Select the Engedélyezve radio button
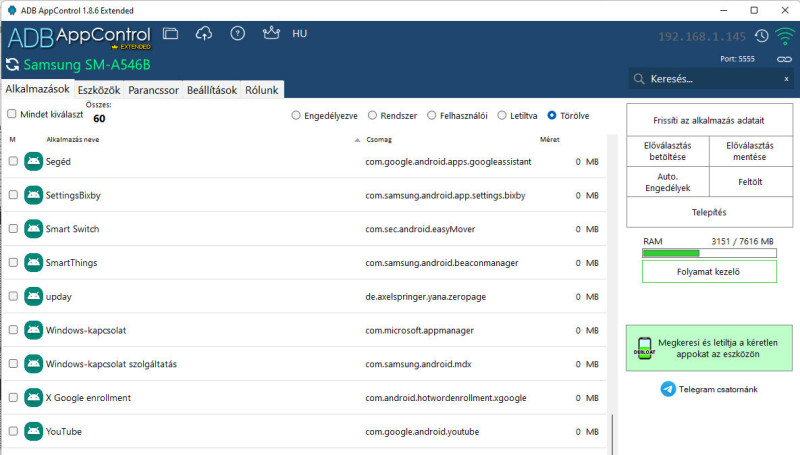This screenshot has width=800, height=455. click(296, 115)
